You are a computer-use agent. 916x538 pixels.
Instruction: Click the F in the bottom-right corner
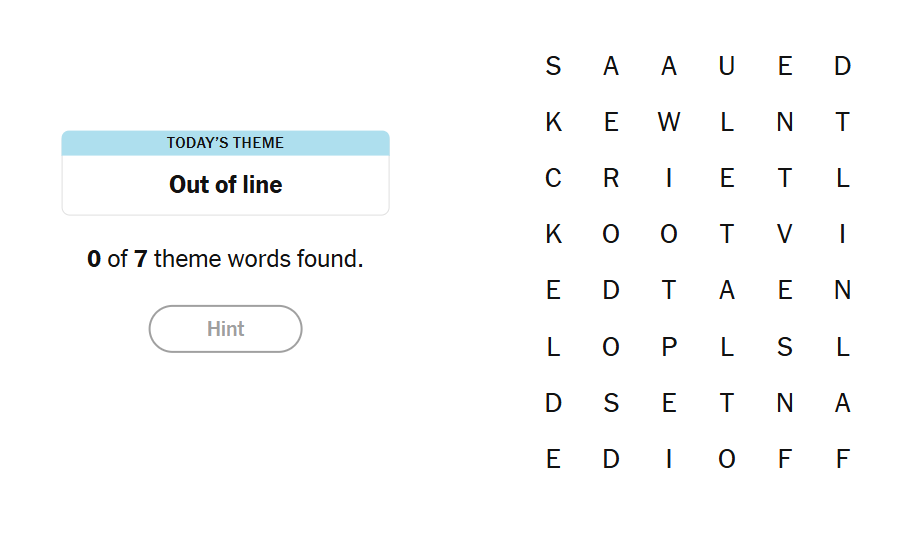(x=843, y=459)
